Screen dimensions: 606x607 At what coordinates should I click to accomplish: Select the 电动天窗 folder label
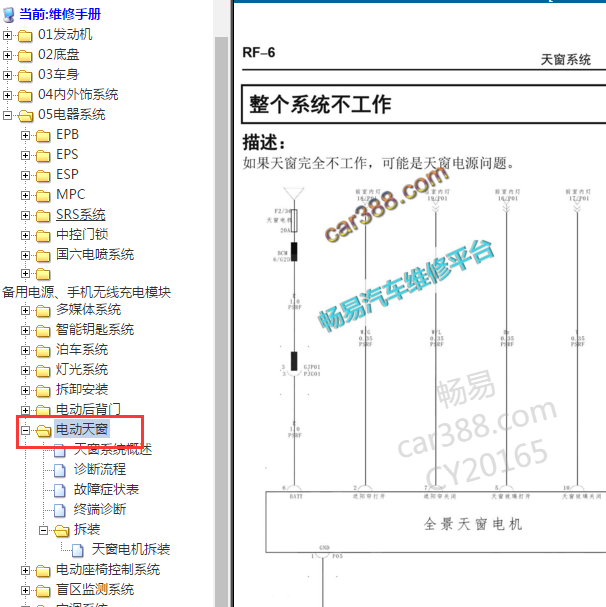pos(82,429)
